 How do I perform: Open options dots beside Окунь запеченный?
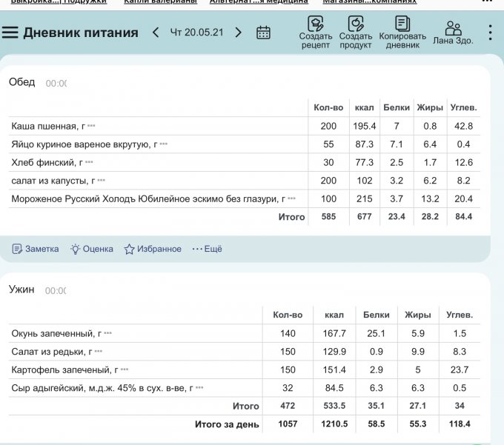108,334
